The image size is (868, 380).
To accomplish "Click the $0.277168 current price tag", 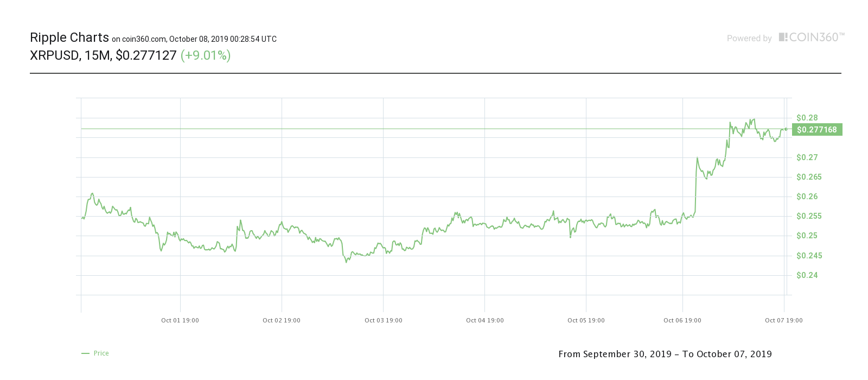I will click(817, 130).
